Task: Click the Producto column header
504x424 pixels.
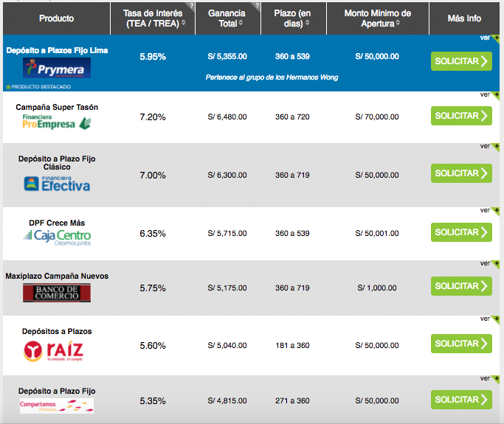Action: point(57,18)
